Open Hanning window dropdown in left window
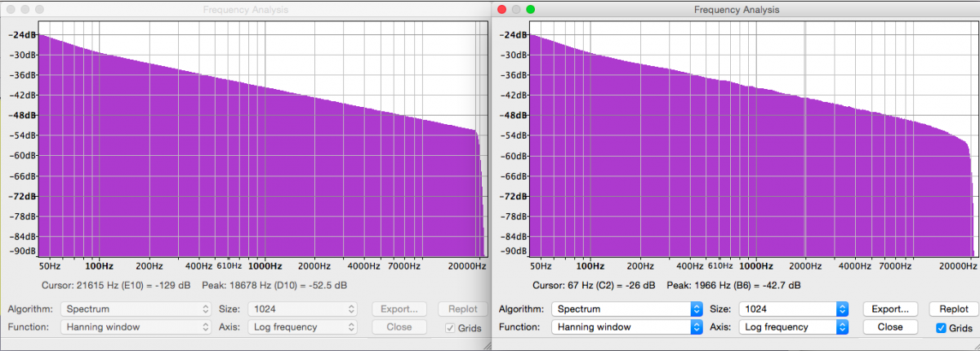The height and width of the screenshot is (351, 980). pos(136,327)
